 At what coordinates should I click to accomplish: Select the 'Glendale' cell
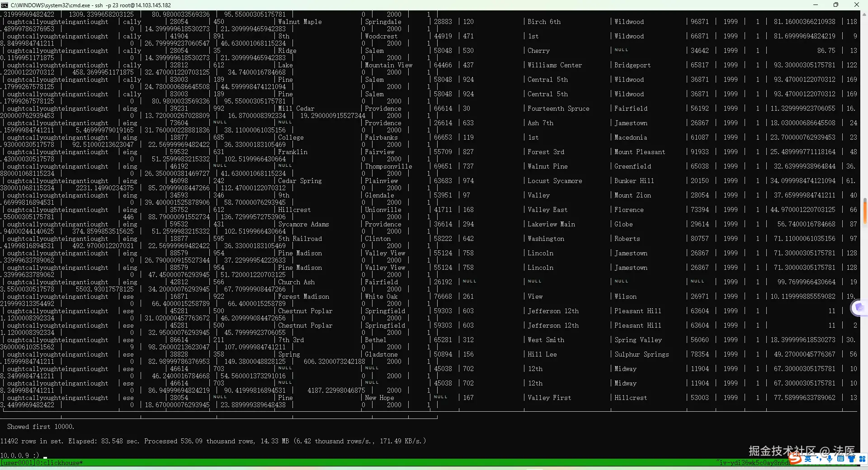pos(379,195)
